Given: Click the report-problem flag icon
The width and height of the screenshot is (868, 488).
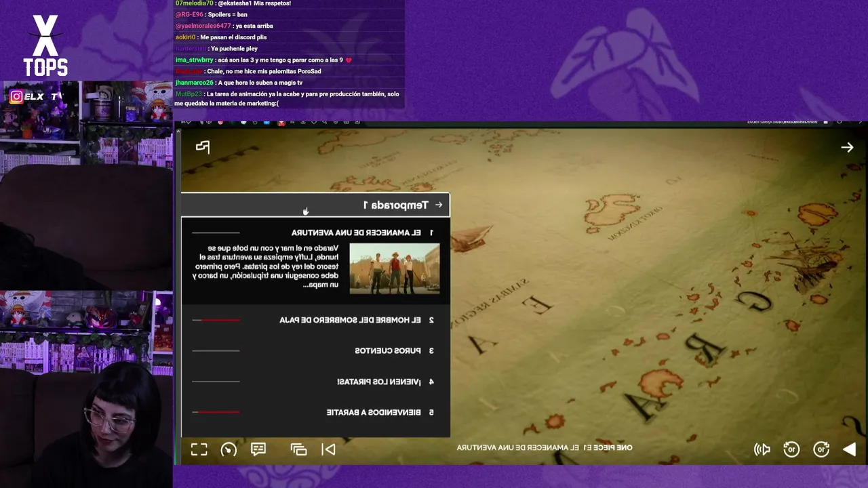Looking at the screenshot, I should tap(203, 146).
